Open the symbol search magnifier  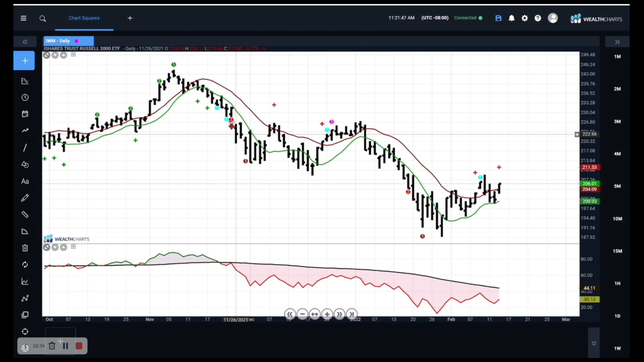pyautogui.click(x=43, y=18)
